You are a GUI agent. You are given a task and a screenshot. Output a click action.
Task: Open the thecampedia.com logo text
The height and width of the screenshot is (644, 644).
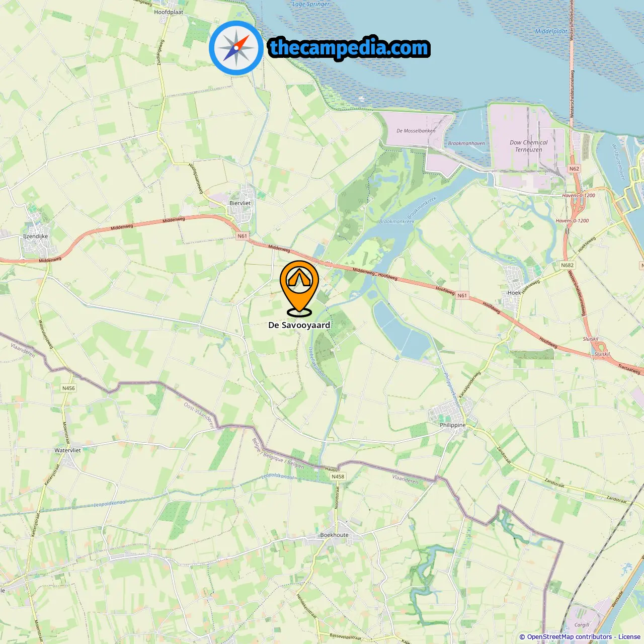point(349,48)
